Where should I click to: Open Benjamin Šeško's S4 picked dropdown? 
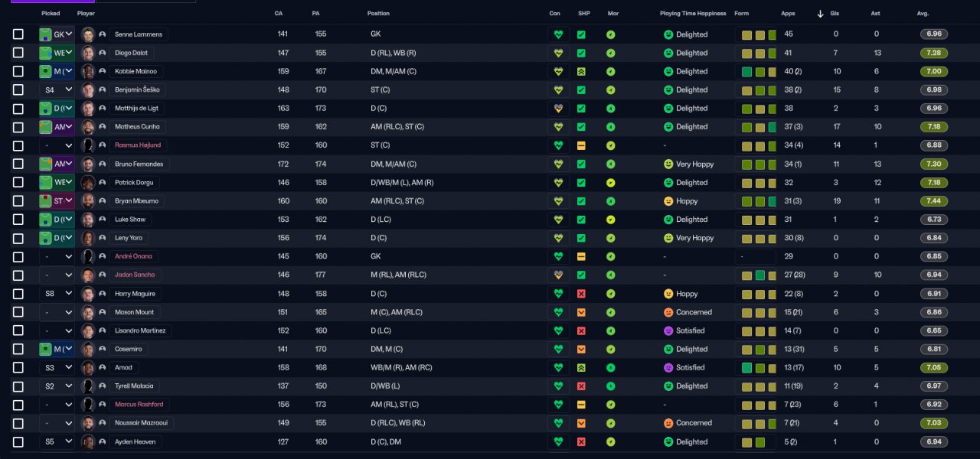[57, 90]
